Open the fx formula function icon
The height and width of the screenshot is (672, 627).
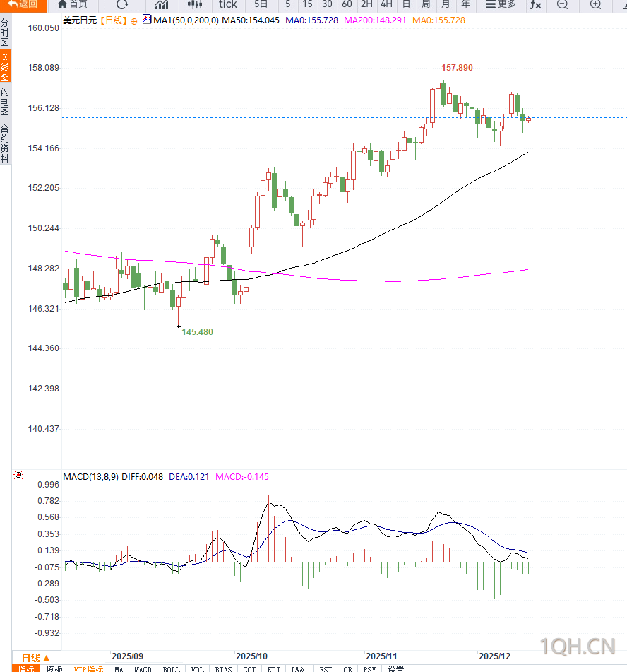point(535,4)
